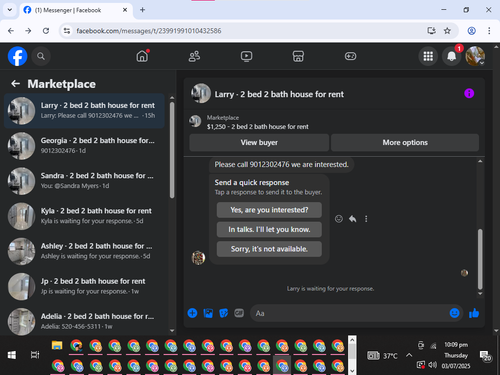Image resolution: width=500 pixels, height=375 pixels.
Task: Click taskbar volume speaker icon
Action: pos(433,365)
